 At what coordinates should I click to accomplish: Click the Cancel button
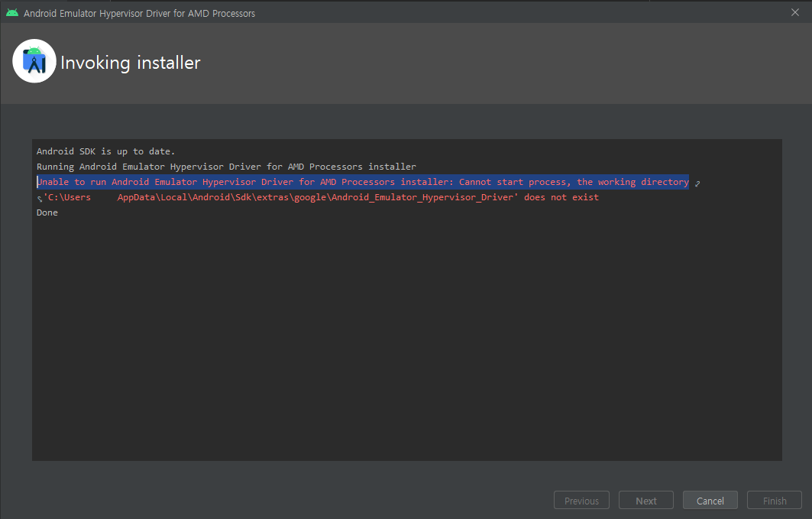(710, 501)
